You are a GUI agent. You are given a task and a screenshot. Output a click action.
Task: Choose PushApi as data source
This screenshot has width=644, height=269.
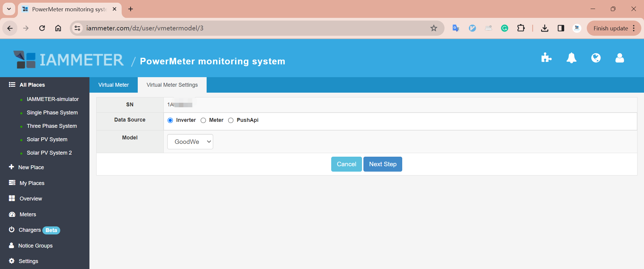tap(231, 120)
